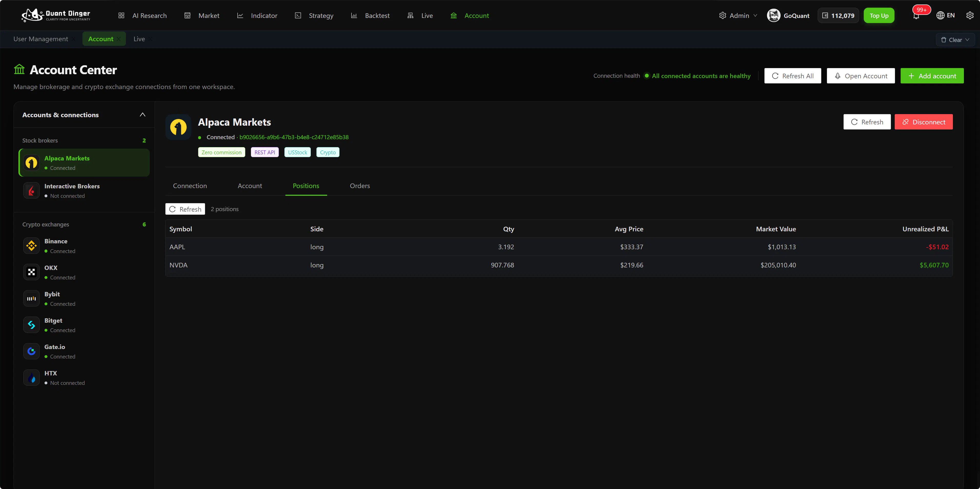The image size is (980, 489).
Task: Click the USStock tag
Action: pos(297,153)
